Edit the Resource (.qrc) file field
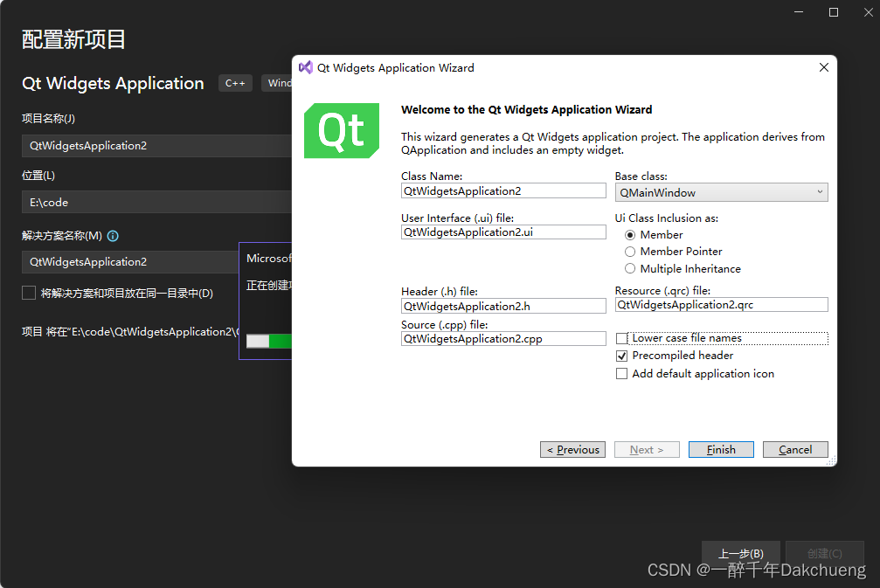Image resolution: width=880 pixels, height=588 pixels. point(721,305)
